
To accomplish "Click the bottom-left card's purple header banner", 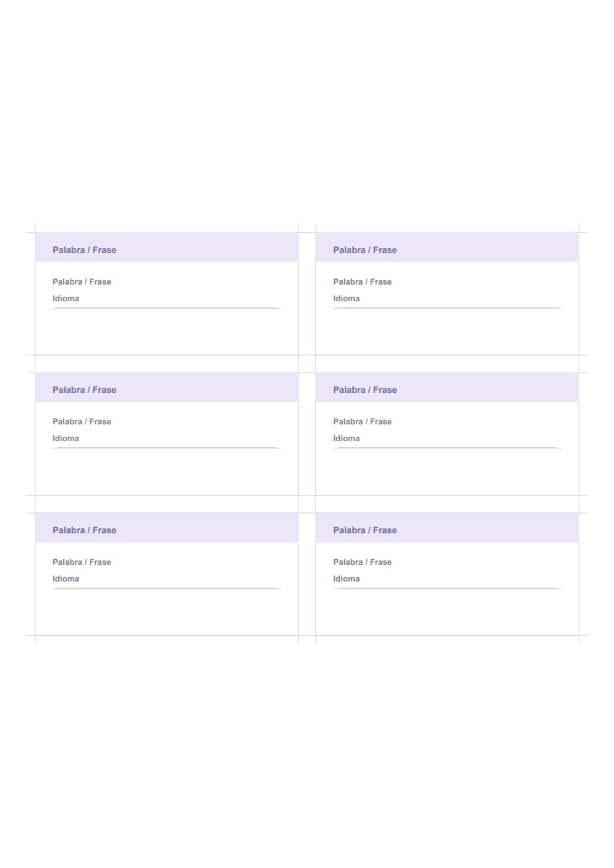I will 166,528.
